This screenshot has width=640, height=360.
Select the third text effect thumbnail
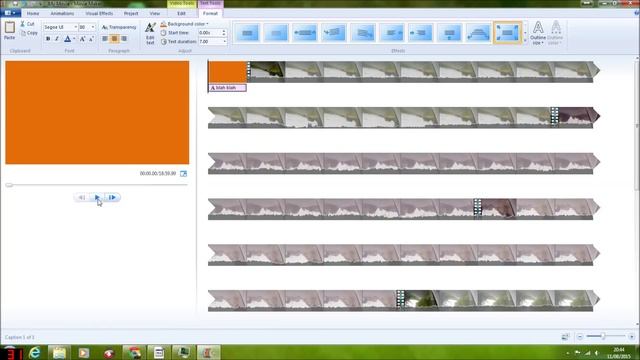point(305,33)
